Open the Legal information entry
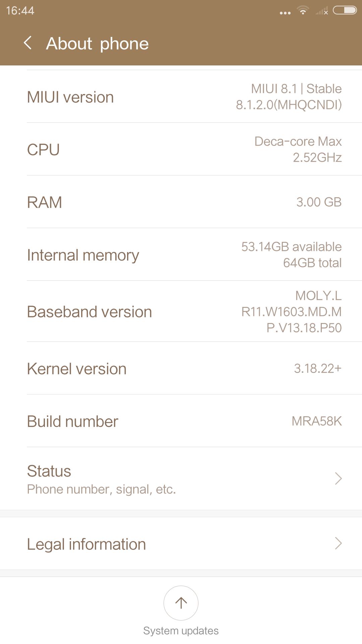The height and width of the screenshot is (644, 362). click(x=181, y=544)
